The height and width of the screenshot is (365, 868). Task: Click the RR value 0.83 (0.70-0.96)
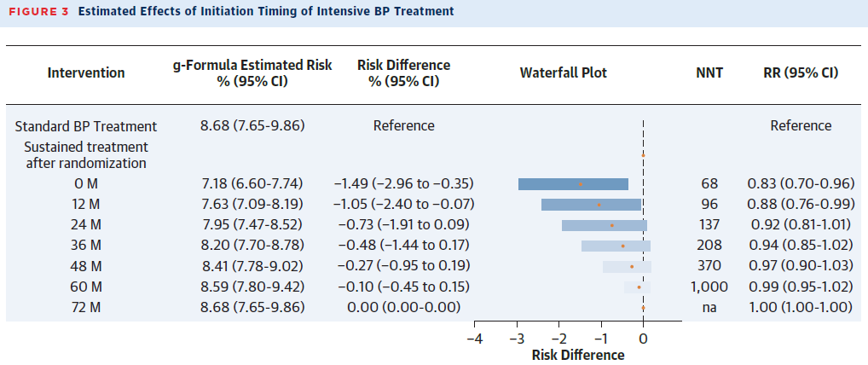tap(801, 184)
